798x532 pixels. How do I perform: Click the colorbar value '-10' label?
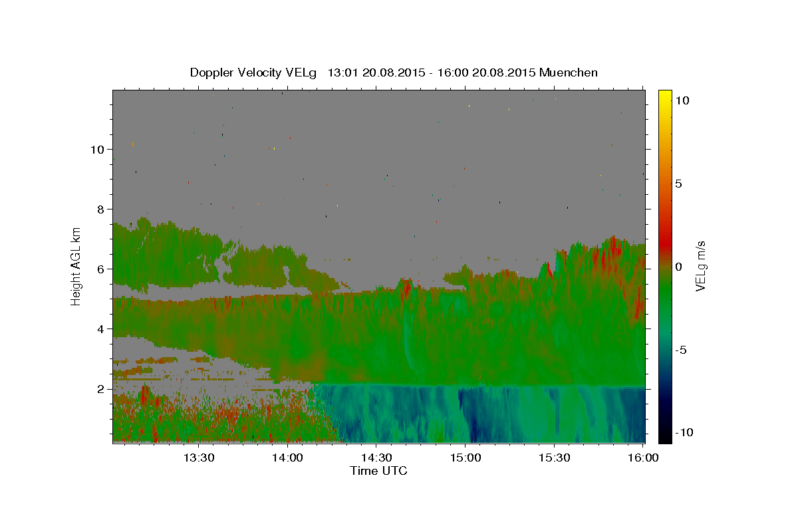[684, 432]
